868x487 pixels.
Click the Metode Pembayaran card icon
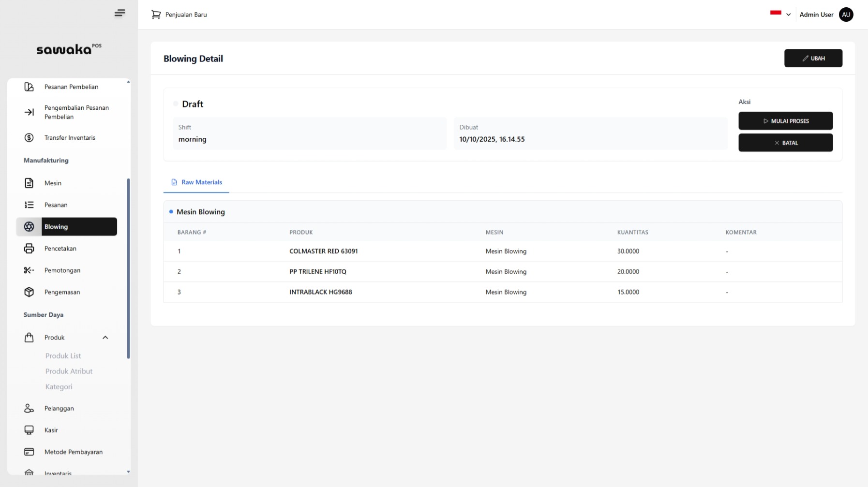[x=29, y=452]
